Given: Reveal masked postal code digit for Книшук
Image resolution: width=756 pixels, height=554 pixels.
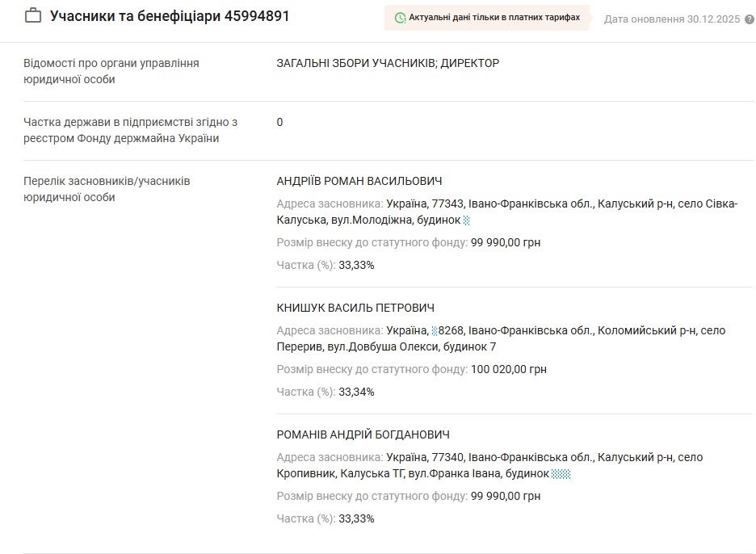Looking at the screenshot, I should (x=435, y=330).
